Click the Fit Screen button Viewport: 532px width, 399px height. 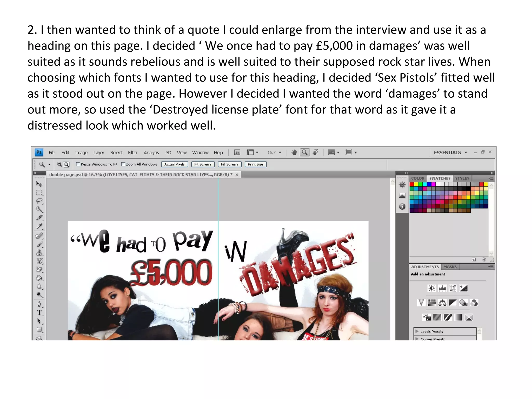pyautogui.click(x=203, y=164)
